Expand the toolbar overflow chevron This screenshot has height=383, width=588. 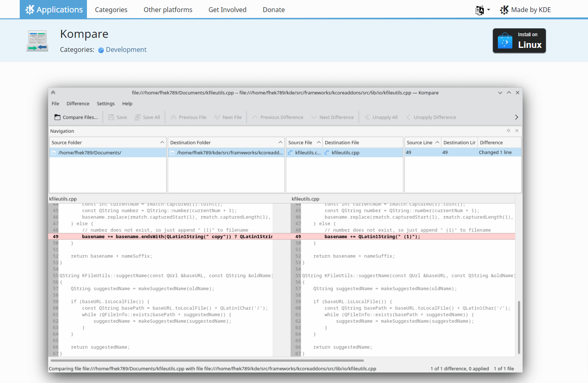tap(516, 117)
